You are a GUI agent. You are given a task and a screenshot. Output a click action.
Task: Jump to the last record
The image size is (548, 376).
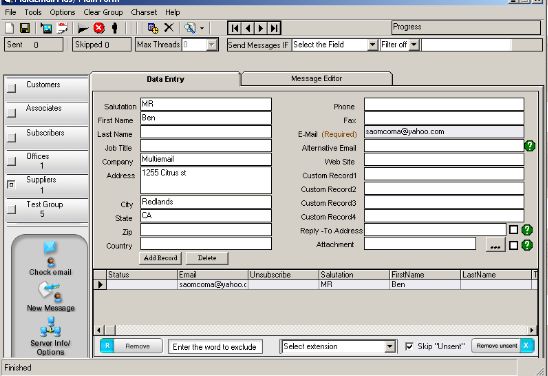(274, 28)
